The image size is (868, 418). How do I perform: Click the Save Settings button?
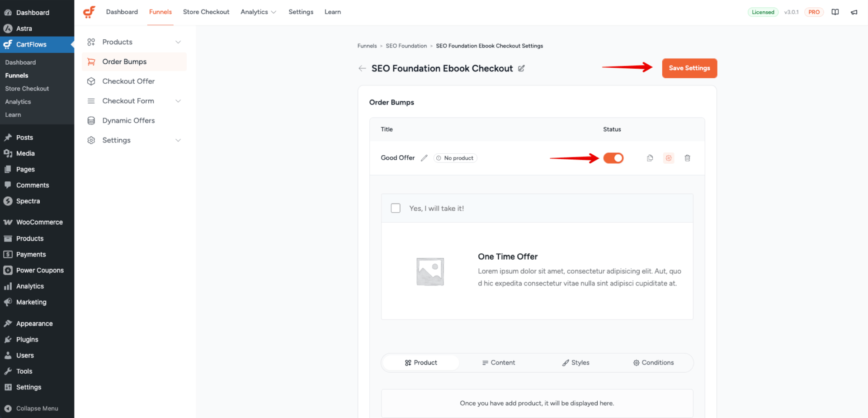[689, 68]
